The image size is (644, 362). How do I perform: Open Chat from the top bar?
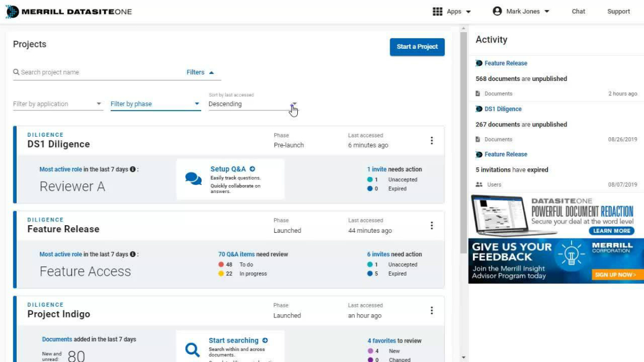(579, 11)
